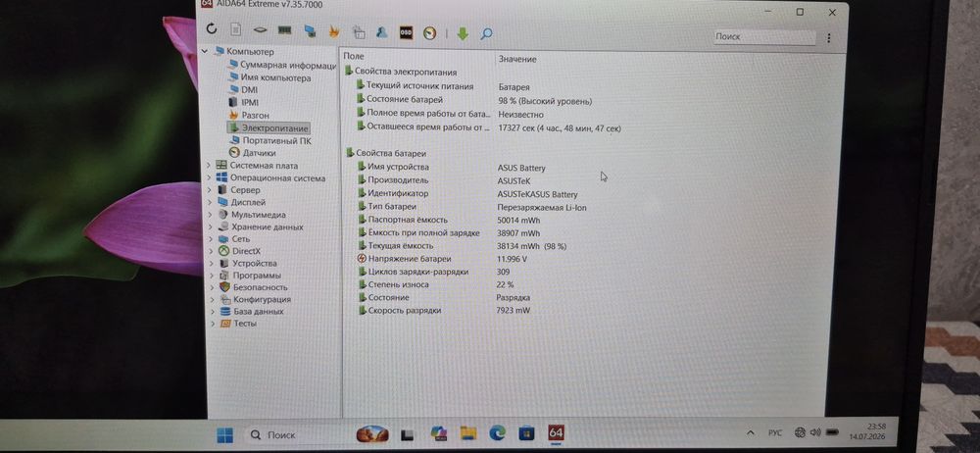Select the Производитель row
This screenshot has height=453, width=980.
[444, 180]
